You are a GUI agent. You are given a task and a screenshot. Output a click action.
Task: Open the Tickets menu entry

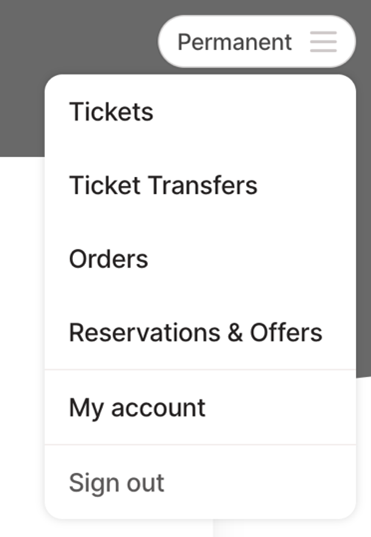(200, 112)
